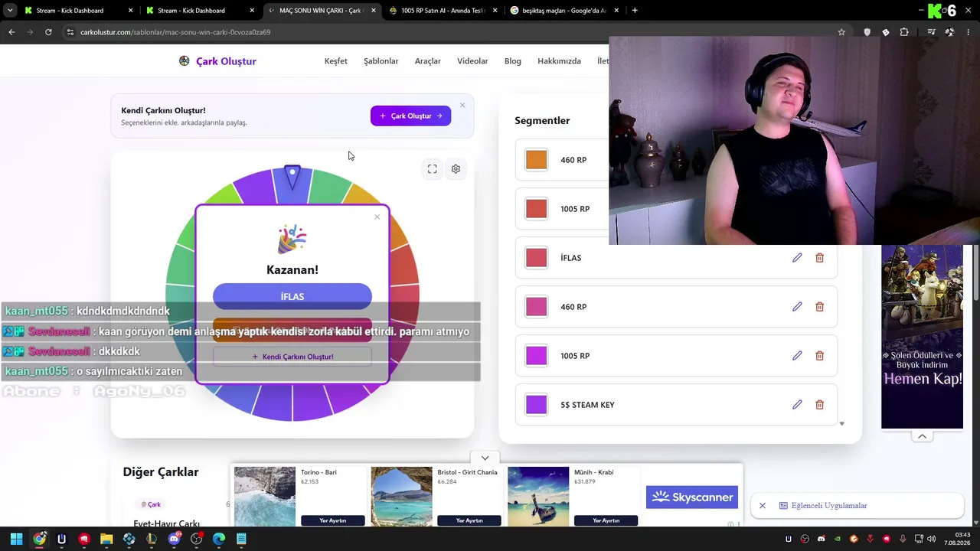The width and height of the screenshot is (980, 551).
Task: Open the Videolar menu item
Action: [x=472, y=61]
